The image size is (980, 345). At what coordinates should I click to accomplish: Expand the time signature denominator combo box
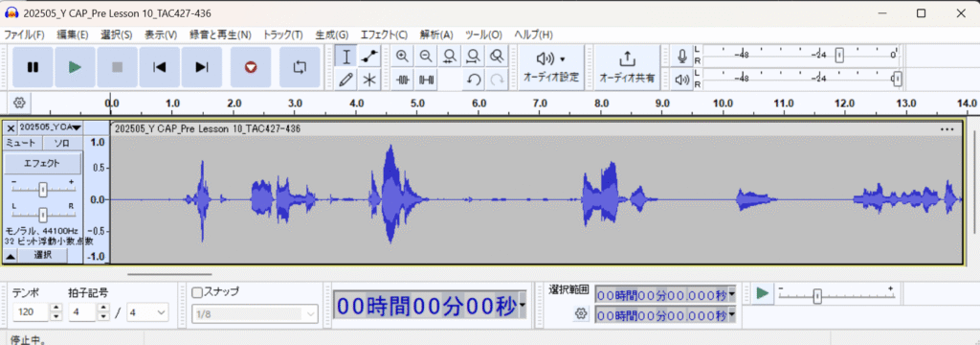click(x=148, y=311)
